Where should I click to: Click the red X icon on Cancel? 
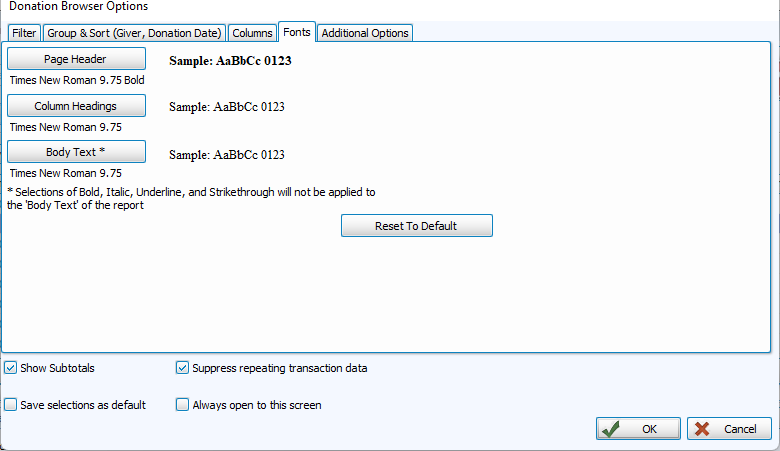(x=701, y=429)
